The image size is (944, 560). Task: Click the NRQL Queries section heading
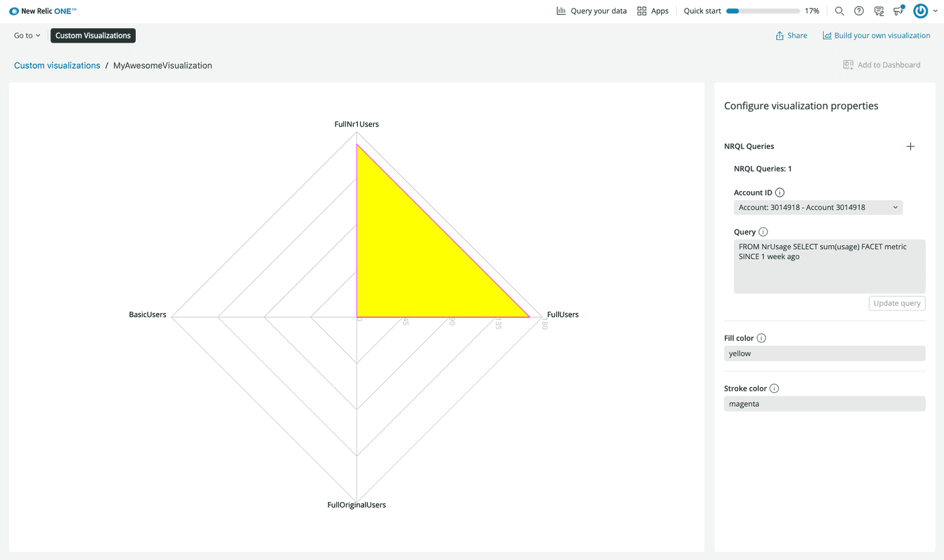(x=749, y=146)
